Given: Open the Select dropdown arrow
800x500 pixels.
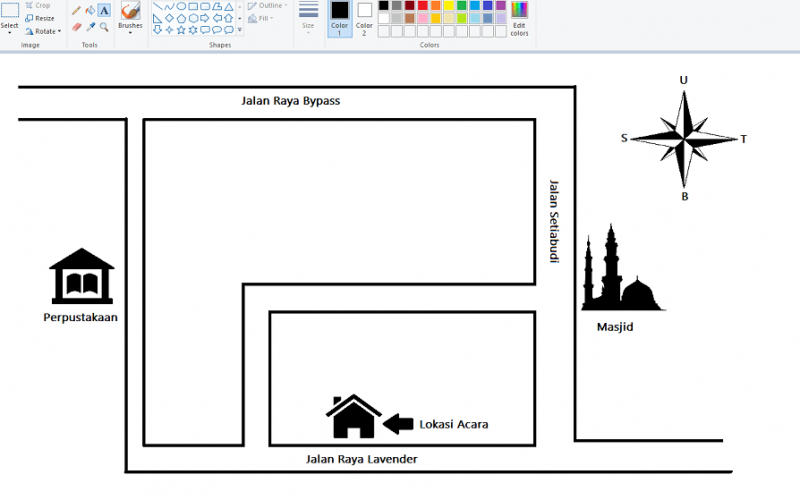Looking at the screenshot, I should coord(9,33).
